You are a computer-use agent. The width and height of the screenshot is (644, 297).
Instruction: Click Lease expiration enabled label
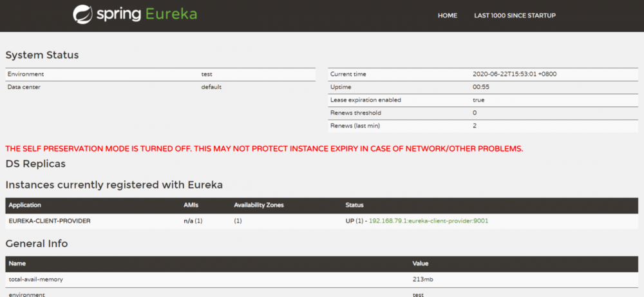click(x=366, y=100)
